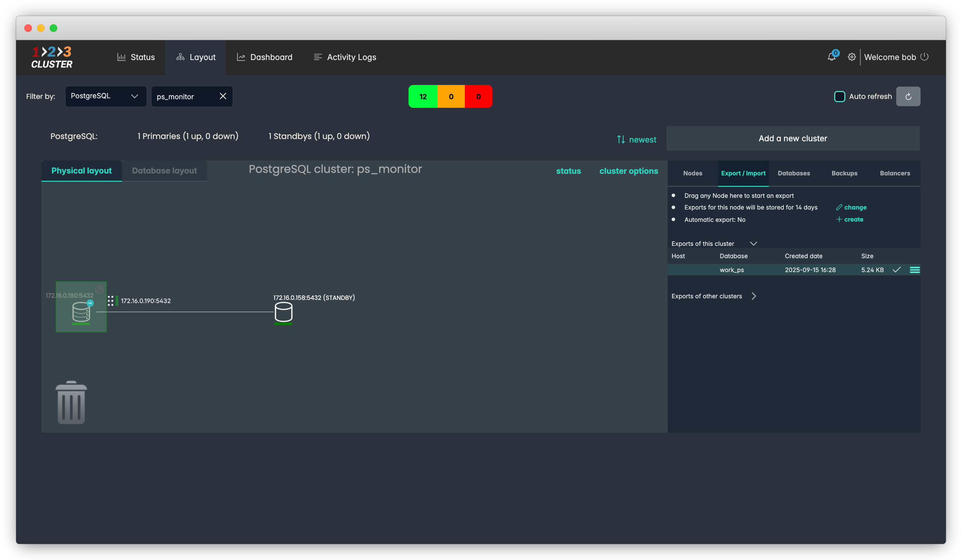
Task: Click the standby node database cylinder icon
Action: click(x=283, y=313)
